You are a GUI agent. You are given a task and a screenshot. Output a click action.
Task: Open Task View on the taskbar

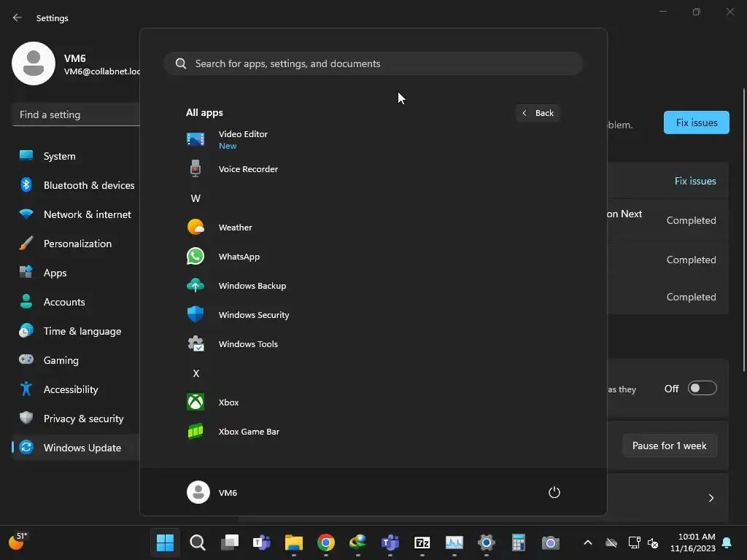coord(230,542)
